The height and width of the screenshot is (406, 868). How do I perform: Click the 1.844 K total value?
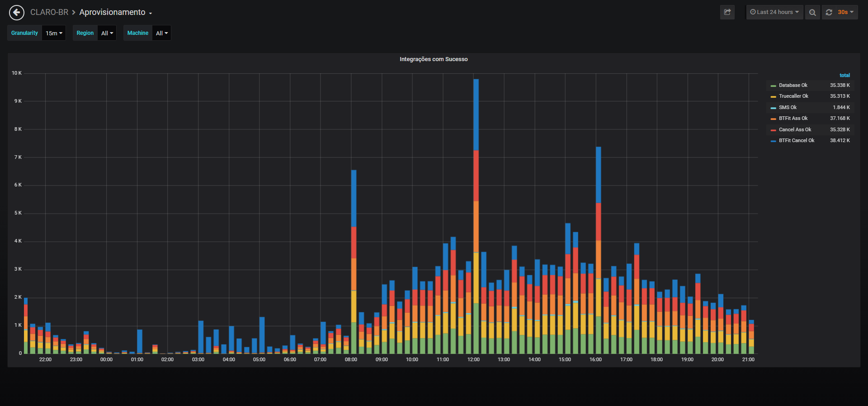(x=841, y=107)
